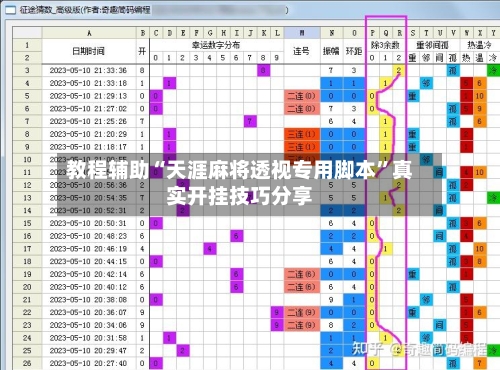
Task: Click the purple 4 cell in row 17
Action: coord(210,249)
